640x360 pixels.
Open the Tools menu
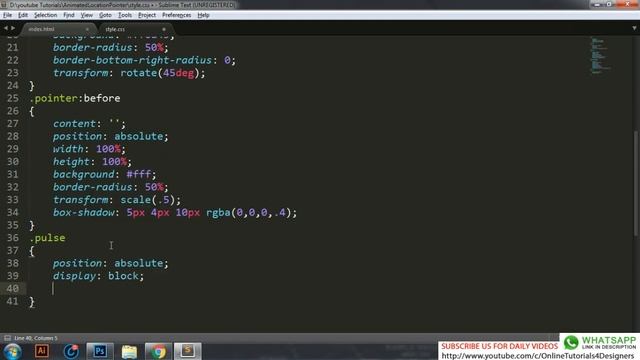[125, 15]
